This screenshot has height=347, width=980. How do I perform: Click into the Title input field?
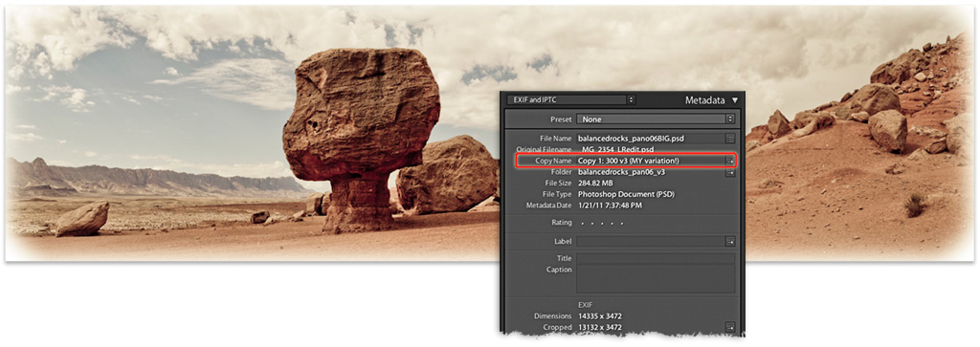656,258
